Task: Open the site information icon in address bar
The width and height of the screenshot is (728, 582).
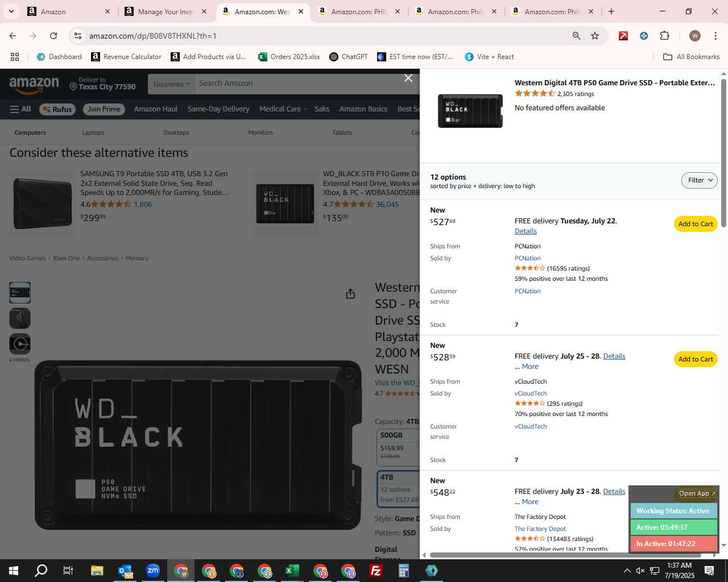Action: 78,36
